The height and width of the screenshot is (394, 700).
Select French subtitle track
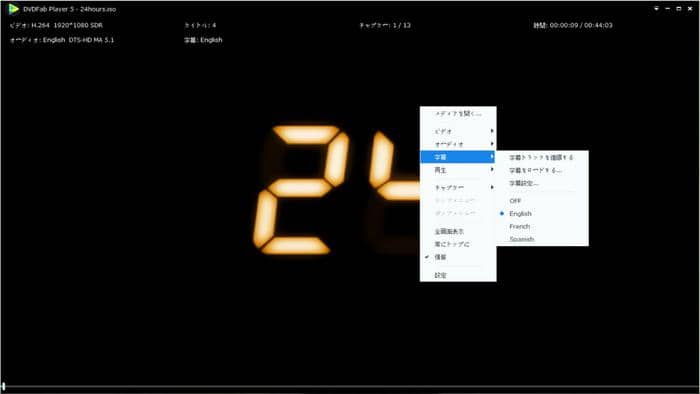pos(542,227)
